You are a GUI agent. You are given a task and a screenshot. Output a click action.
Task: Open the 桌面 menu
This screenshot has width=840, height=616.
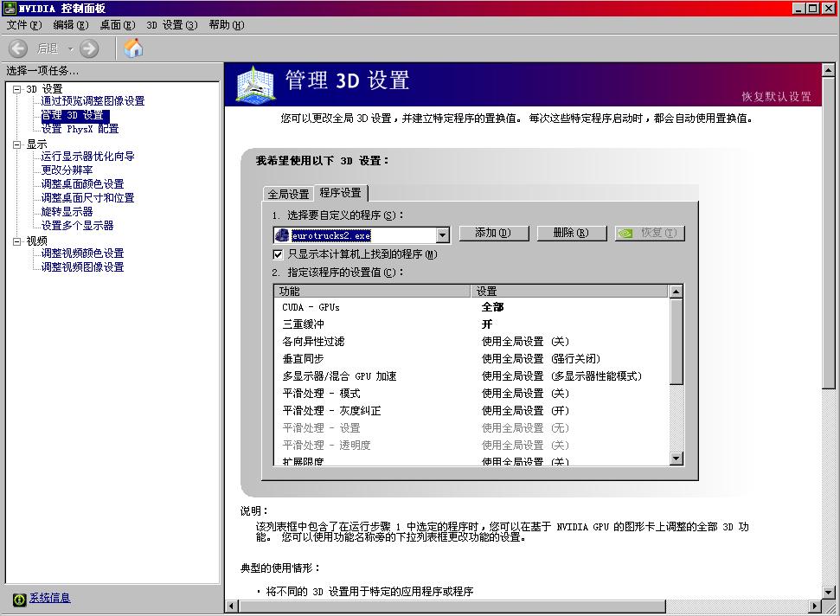[117, 25]
